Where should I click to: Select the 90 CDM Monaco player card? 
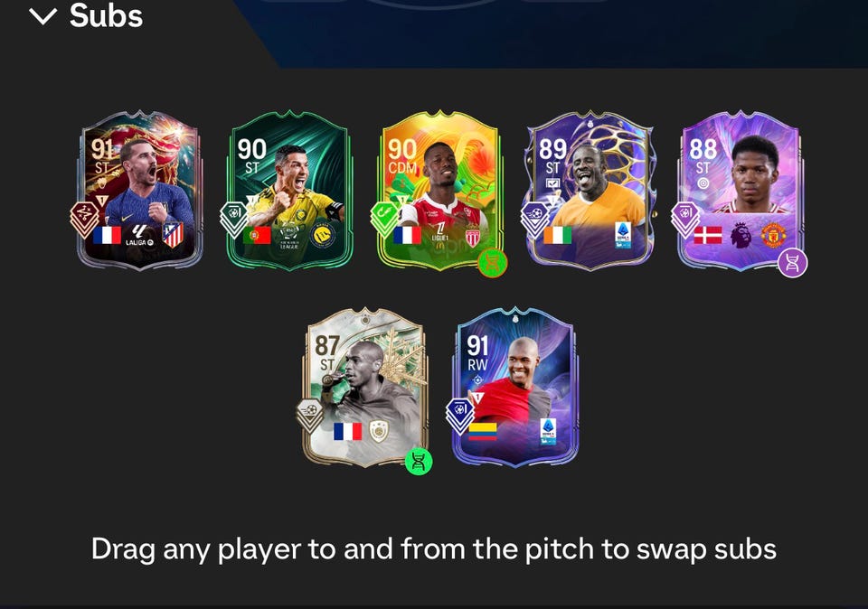pos(440,191)
